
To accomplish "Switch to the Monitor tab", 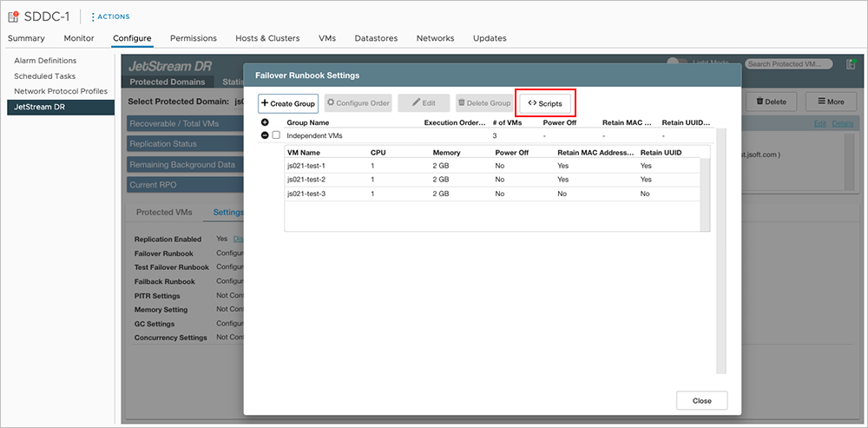I will click(x=79, y=38).
